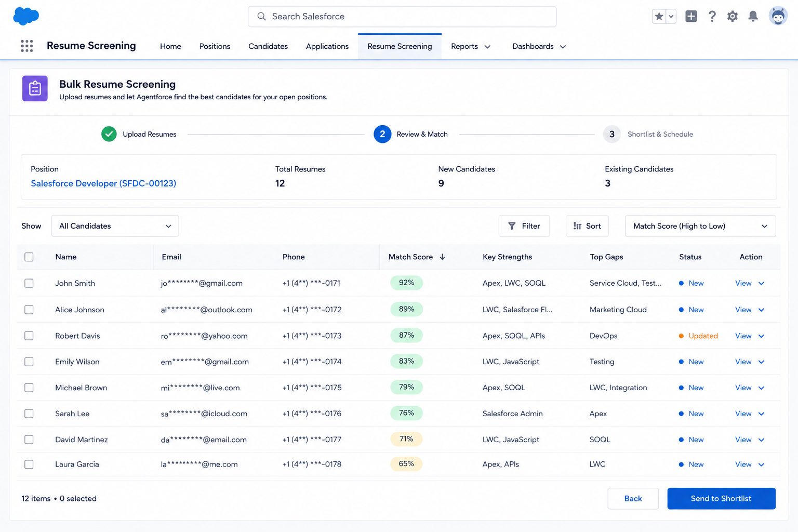Select the Alice Johnson row checkbox
This screenshot has height=532, width=798.
tap(29, 310)
